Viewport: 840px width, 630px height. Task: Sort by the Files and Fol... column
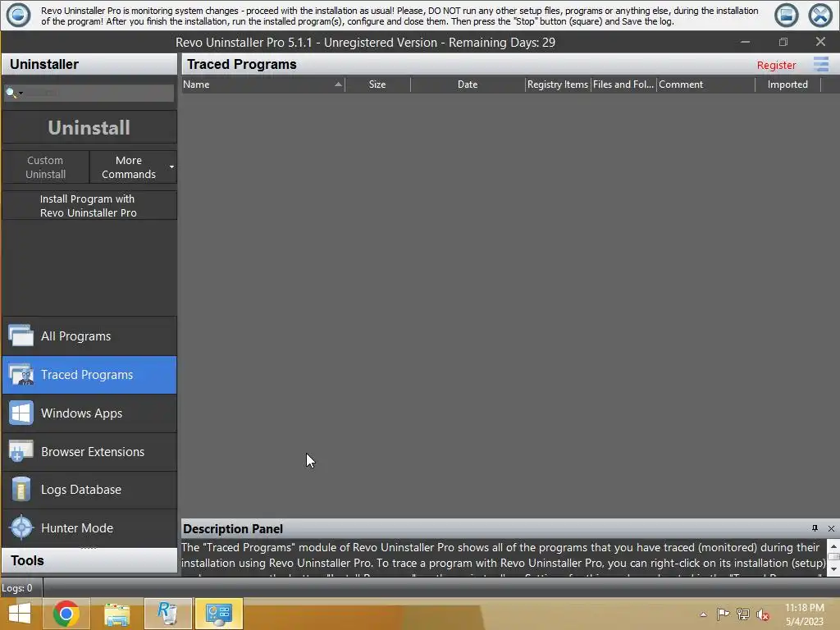click(623, 84)
